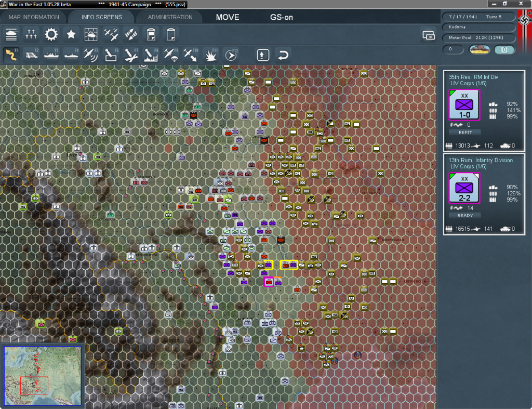This screenshot has height=409, width=532.
Task: Click the 92% readiness value of 35th Res.
Action: [512, 104]
